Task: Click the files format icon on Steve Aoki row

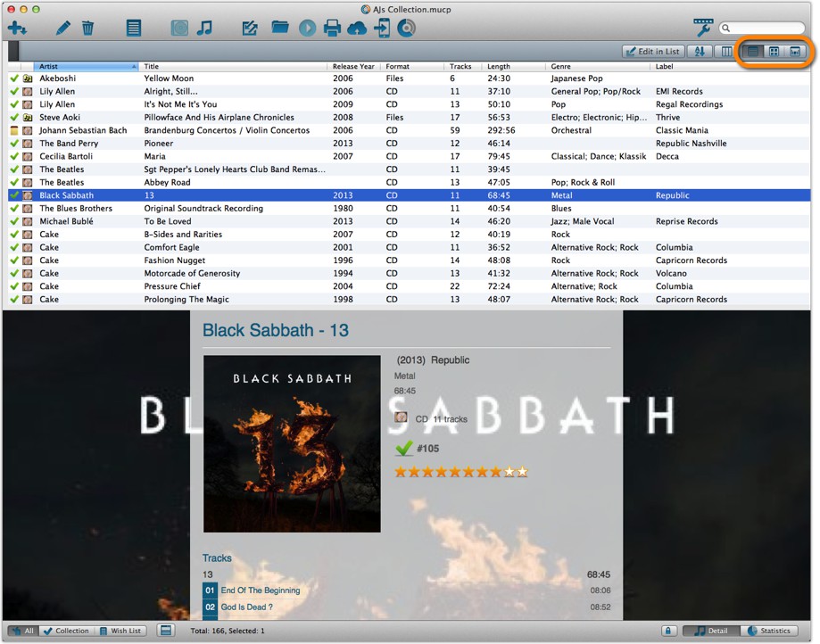Action: pos(28,118)
